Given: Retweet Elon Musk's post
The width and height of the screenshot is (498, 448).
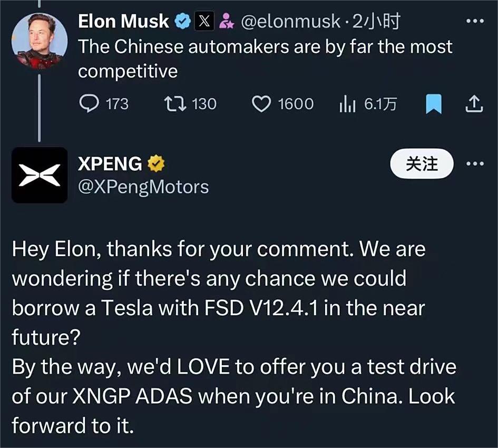Looking at the screenshot, I should tap(172, 104).
